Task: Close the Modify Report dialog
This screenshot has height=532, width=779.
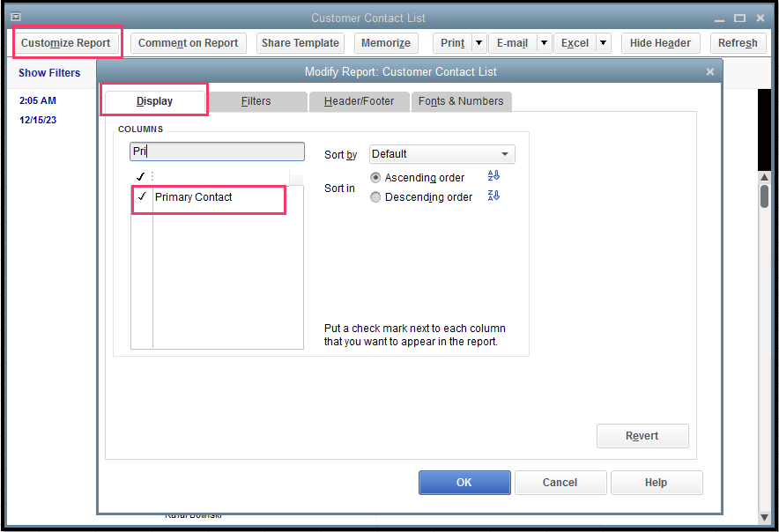Action: coord(710,72)
